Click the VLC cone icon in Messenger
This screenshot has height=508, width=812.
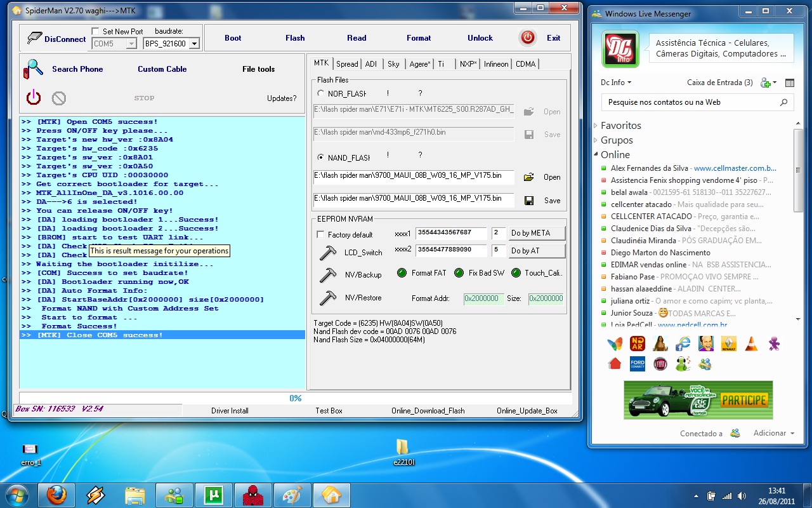point(751,344)
